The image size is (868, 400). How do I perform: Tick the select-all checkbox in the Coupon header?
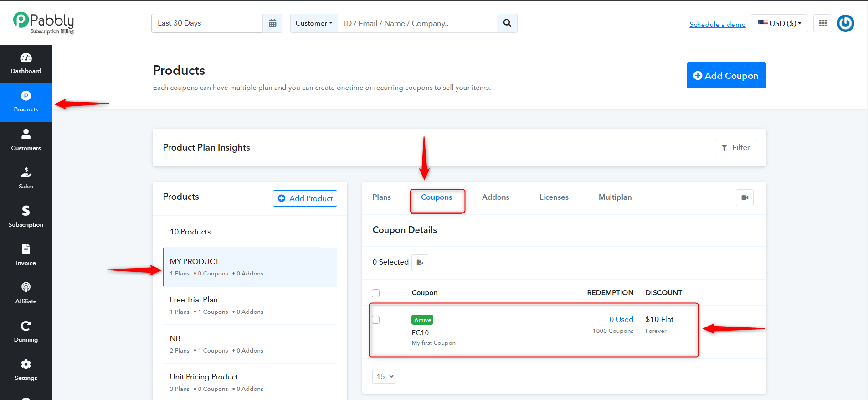376,293
